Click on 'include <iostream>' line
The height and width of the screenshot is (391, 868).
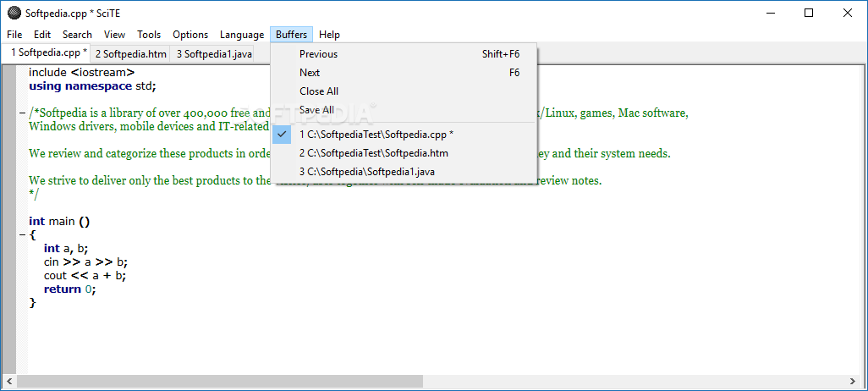pos(81,72)
